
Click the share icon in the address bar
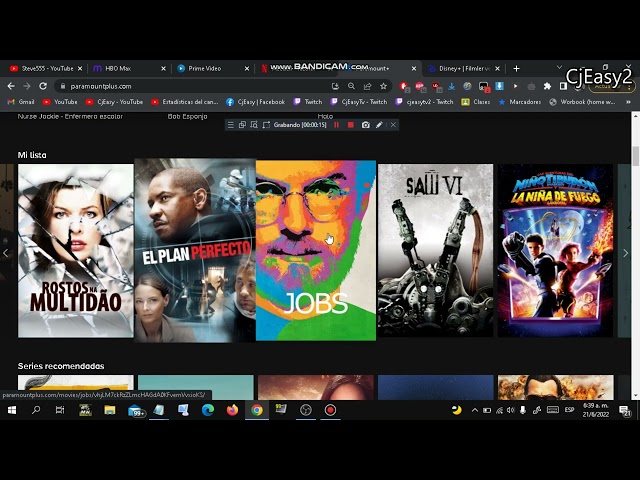tap(367, 86)
